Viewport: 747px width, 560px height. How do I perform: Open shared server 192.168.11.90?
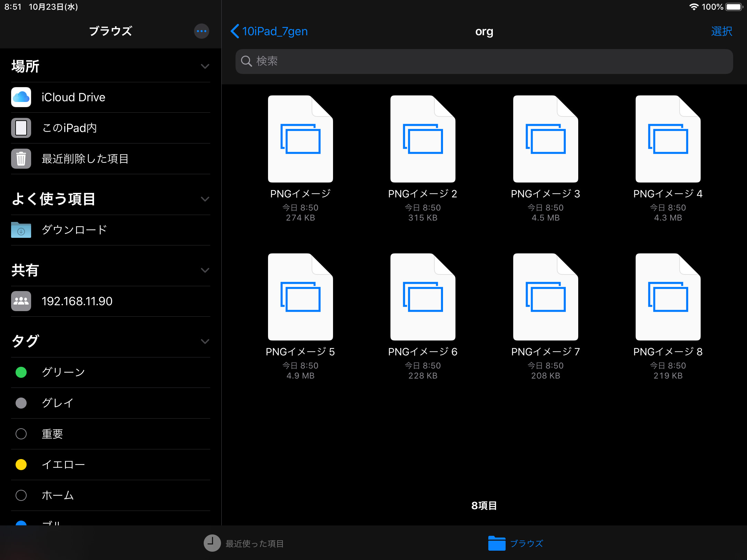[x=77, y=301]
